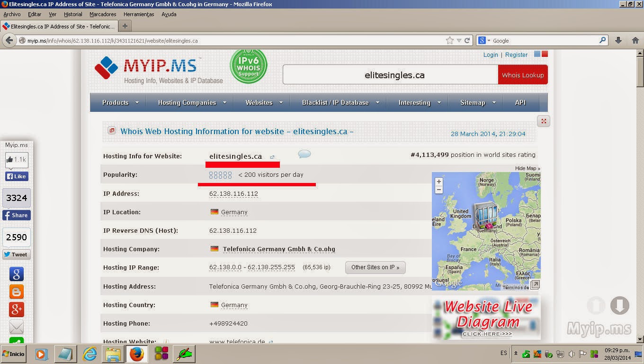This screenshot has height=364, width=644.
Task: Click the Whois Lookup button
Action: (x=523, y=75)
